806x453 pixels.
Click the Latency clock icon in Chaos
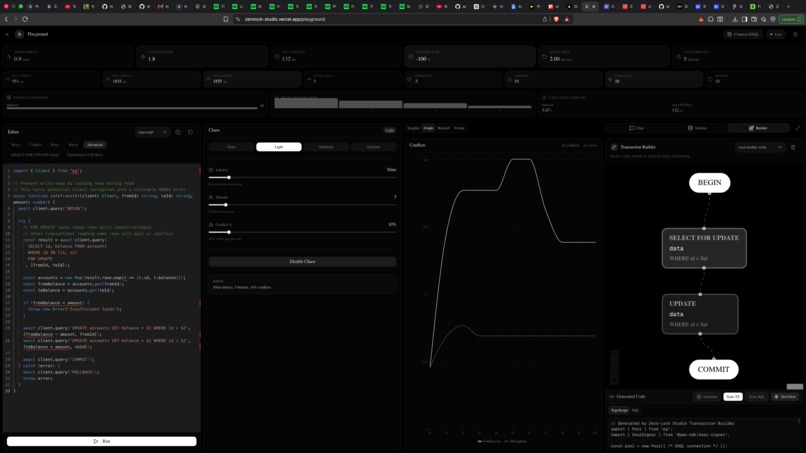click(x=211, y=170)
